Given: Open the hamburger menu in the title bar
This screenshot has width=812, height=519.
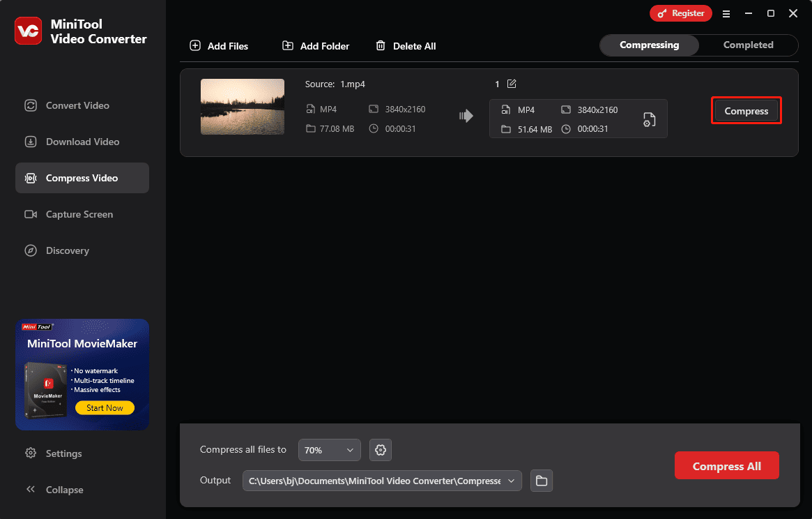Looking at the screenshot, I should (x=726, y=14).
